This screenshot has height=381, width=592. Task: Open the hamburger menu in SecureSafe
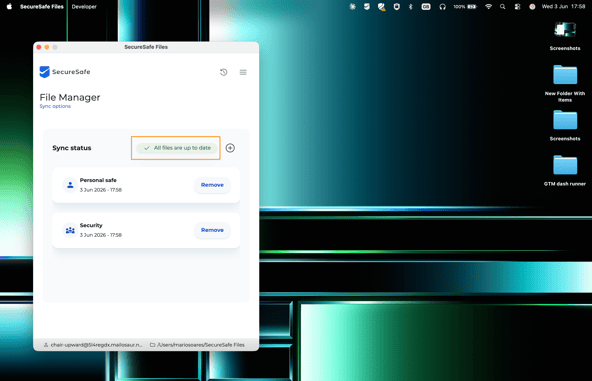[243, 72]
